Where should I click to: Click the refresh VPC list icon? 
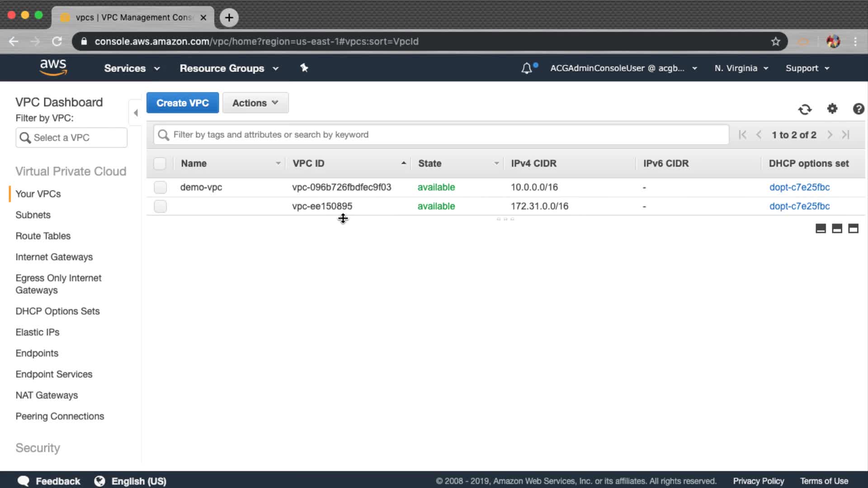tap(805, 109)
